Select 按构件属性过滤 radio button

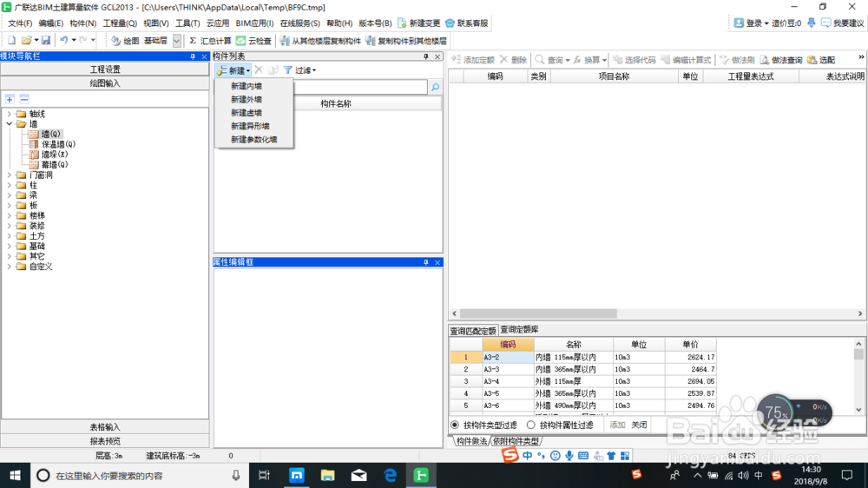tap(531, 425)
